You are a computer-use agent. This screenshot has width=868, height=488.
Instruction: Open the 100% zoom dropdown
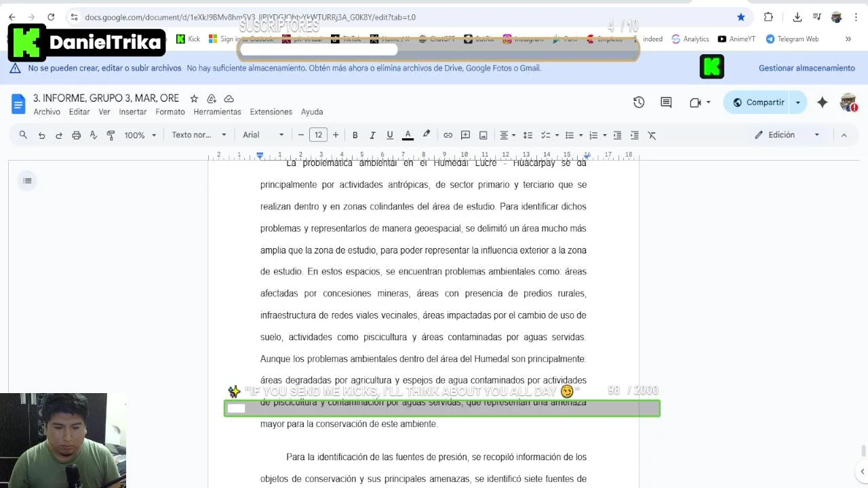pyautogui.click(x=140, y=135)
